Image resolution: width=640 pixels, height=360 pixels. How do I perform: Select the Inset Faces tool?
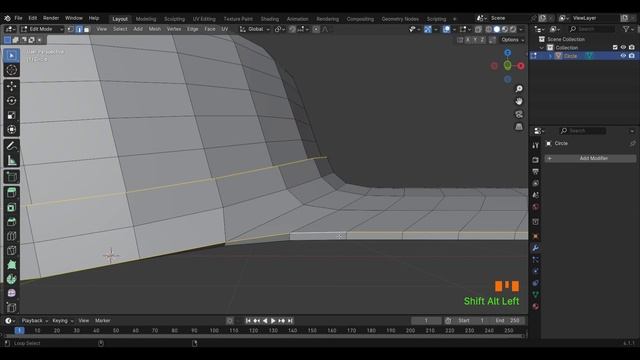[11, 207]
